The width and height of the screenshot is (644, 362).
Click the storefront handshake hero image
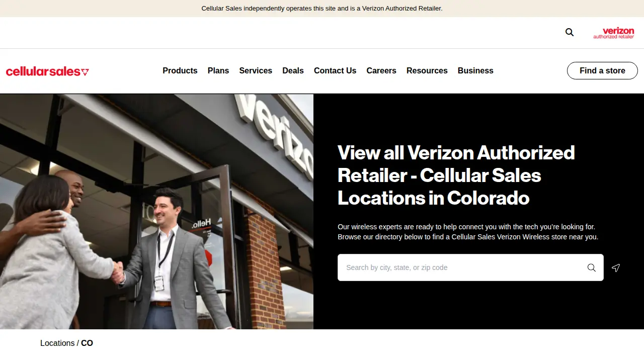pyautogui.click(x=156, y=212)
